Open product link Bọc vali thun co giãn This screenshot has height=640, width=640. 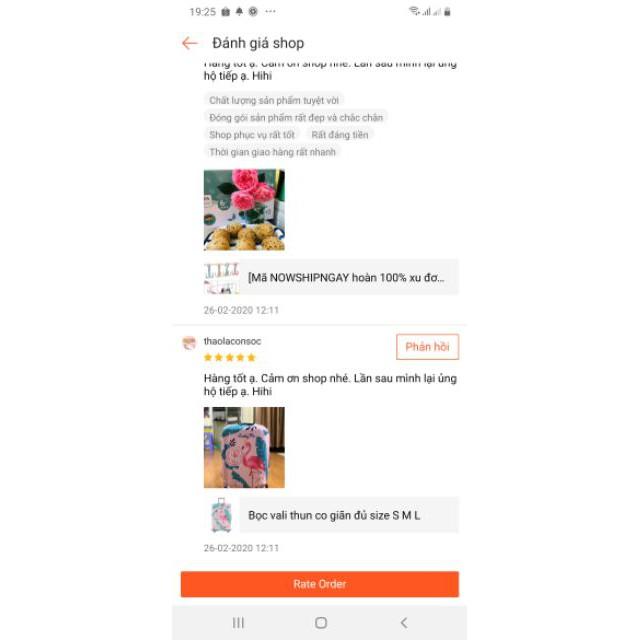click(331, 515)
